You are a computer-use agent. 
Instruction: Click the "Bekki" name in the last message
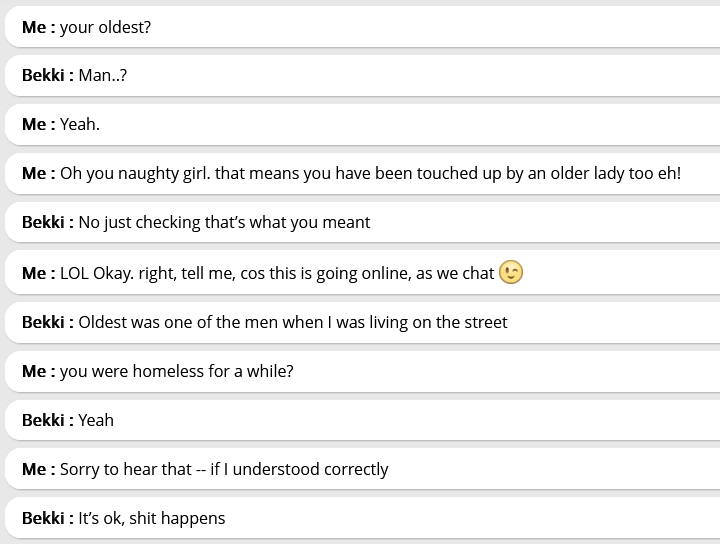pos(44,518)
